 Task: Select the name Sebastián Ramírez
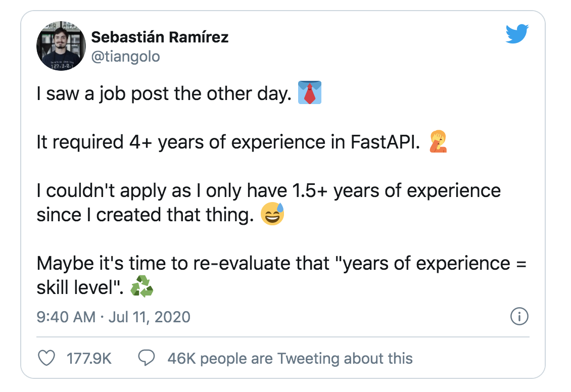pos(160,36)
